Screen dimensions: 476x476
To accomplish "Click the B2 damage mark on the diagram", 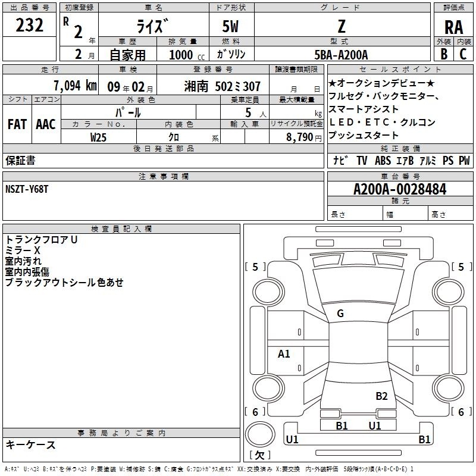I will point(381,396).
